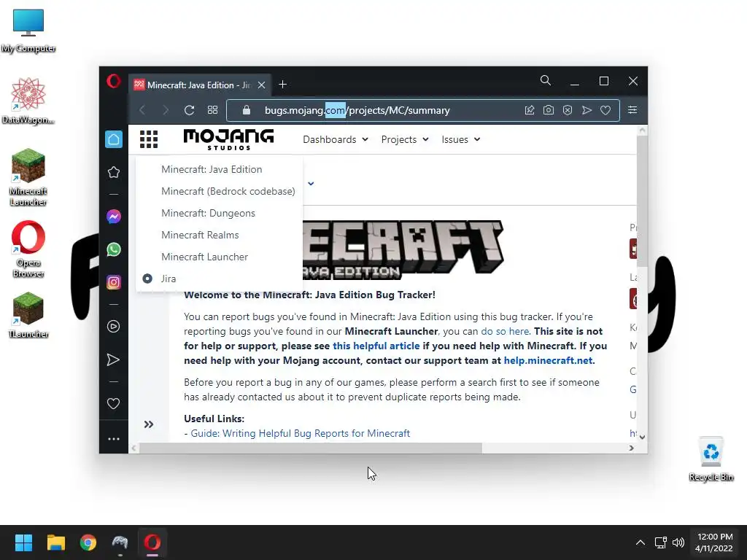Select the DataWagon desktop shortcut
The height and width of the screenshot is (560, 747).
tap(28, 101)
